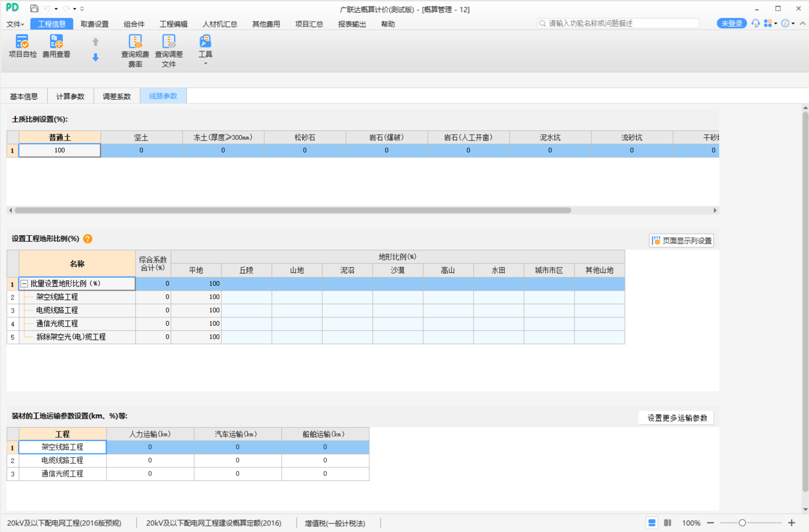Screen dimensions: 809x532
Task: Collapse the ribbon with the chevron
Action: (802, 24)
